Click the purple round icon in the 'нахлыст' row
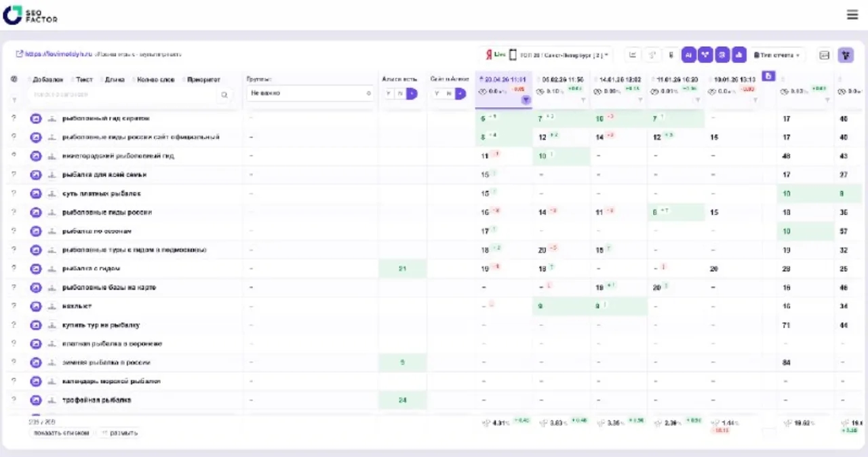This screenshot has width=868, height=457. point(36,306)
